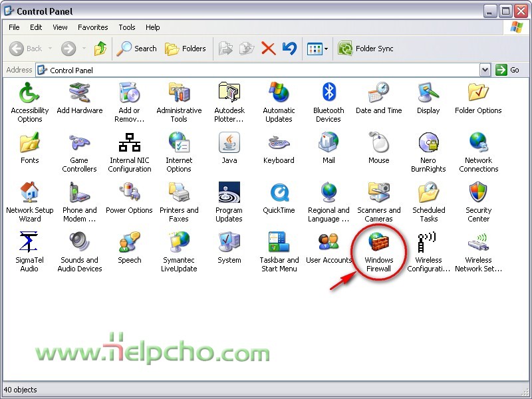Open Windows Firewall
Screen dimensions: 532x399
coord(378,252)
